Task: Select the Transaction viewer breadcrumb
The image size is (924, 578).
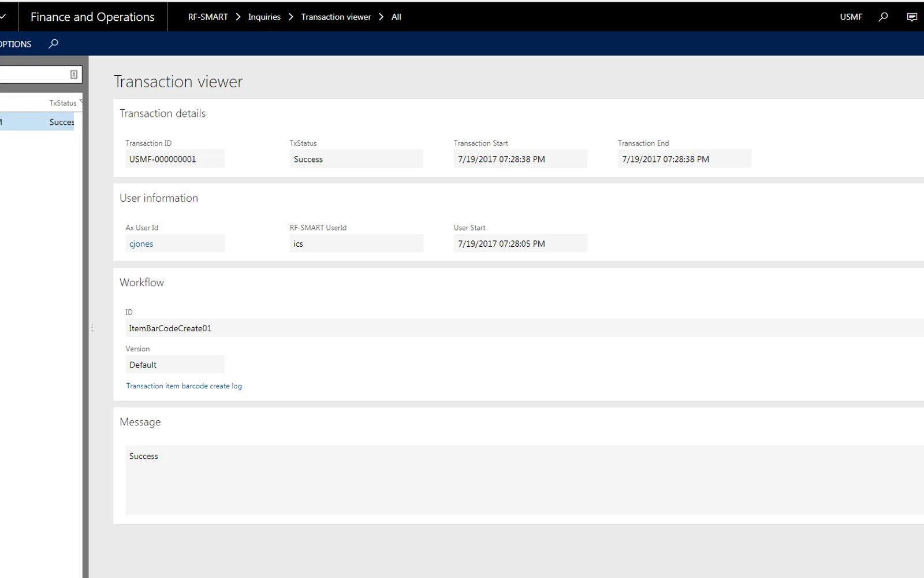Action: pyautogui.click(x=336, y=17)
